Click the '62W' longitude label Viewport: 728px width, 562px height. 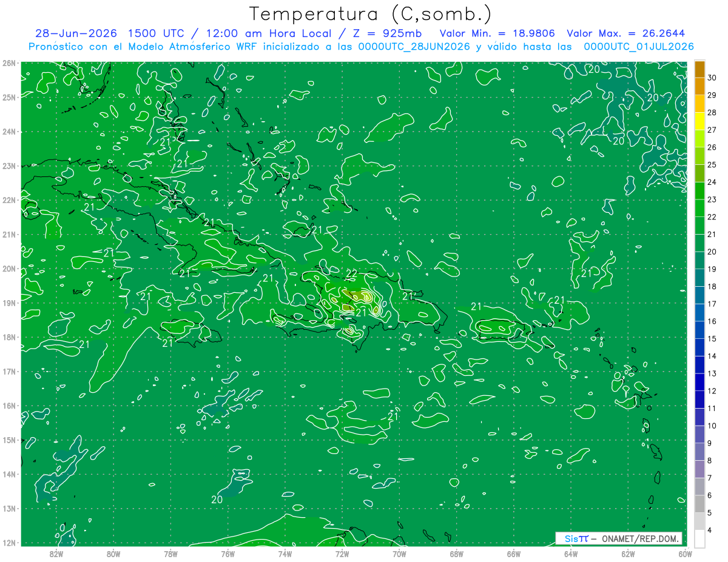(x=628, y=554)
